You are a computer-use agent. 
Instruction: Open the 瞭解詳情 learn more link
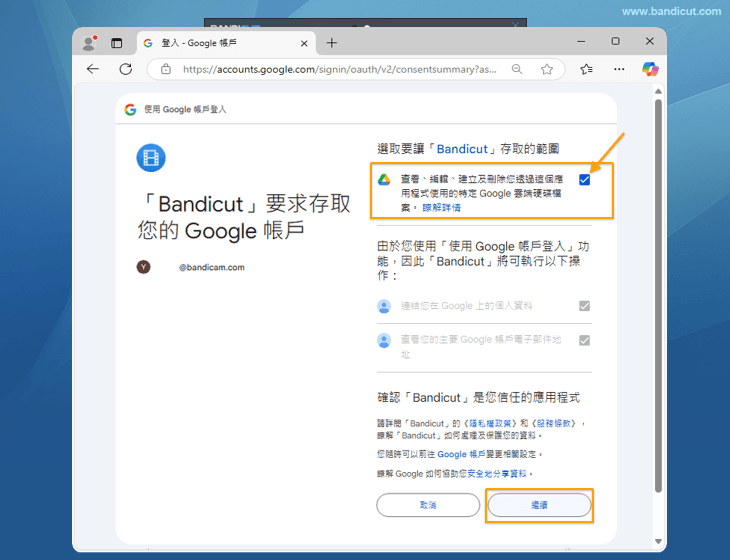(x=441, y=208)
